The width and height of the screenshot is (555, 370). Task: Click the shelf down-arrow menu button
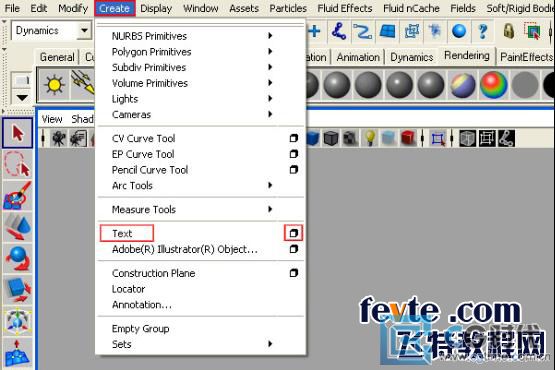(x=22, y=97)
